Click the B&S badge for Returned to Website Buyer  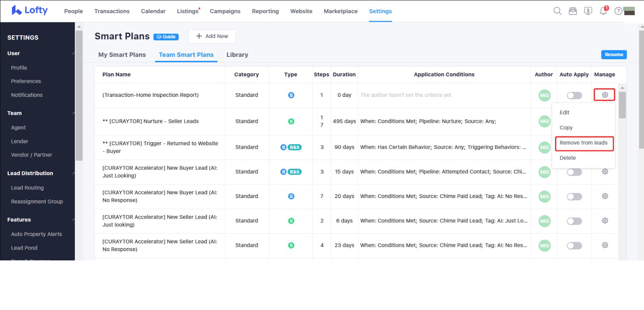click(x=295, y=147)
